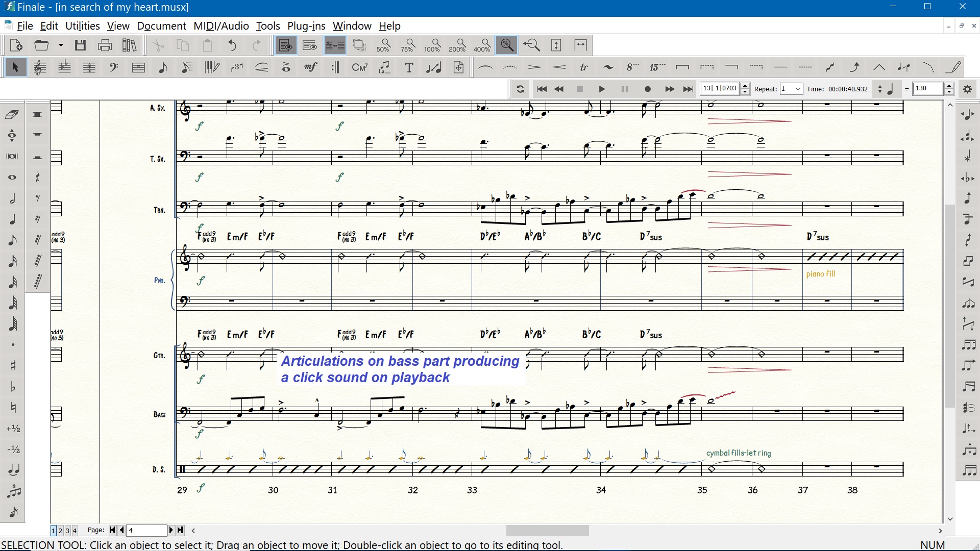980x551 pixels.
Task: Open the Plug-ins menu
Action: (x=306, y=26)
